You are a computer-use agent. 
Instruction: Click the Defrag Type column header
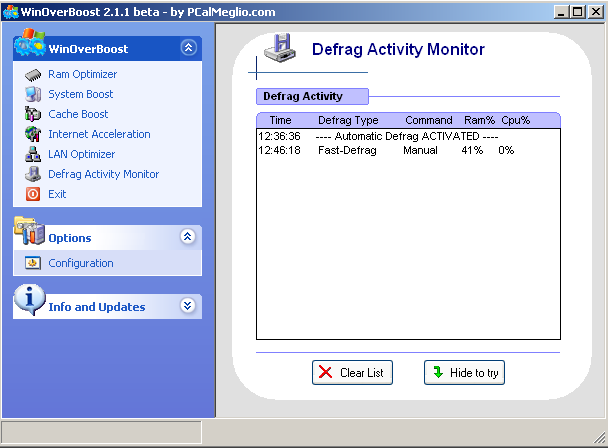coord(348,120)
